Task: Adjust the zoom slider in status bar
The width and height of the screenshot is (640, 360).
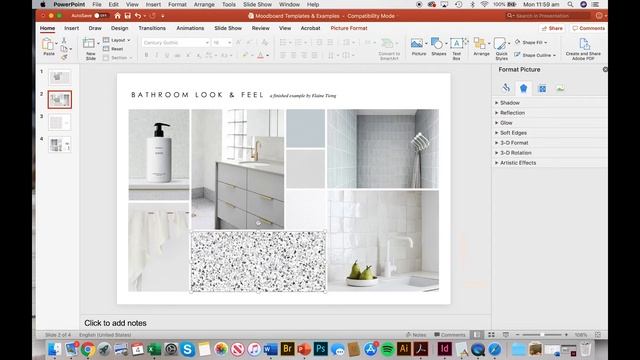Action: [542, 335]
